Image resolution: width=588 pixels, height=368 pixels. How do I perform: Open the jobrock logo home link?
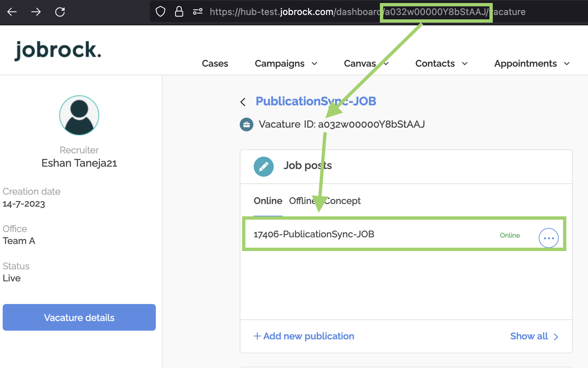click(58, 51)
